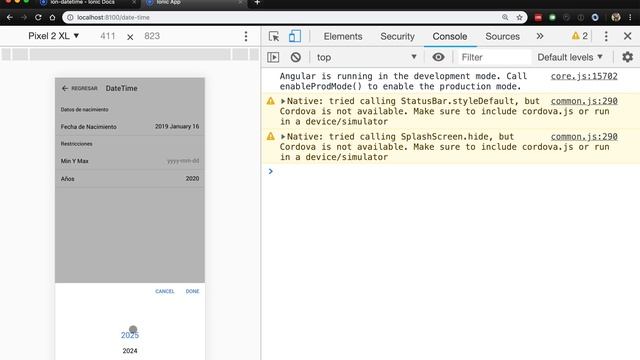Click the browser forward arrow
This screenshot has width=640, height=360.
click(x=24, y=18)
